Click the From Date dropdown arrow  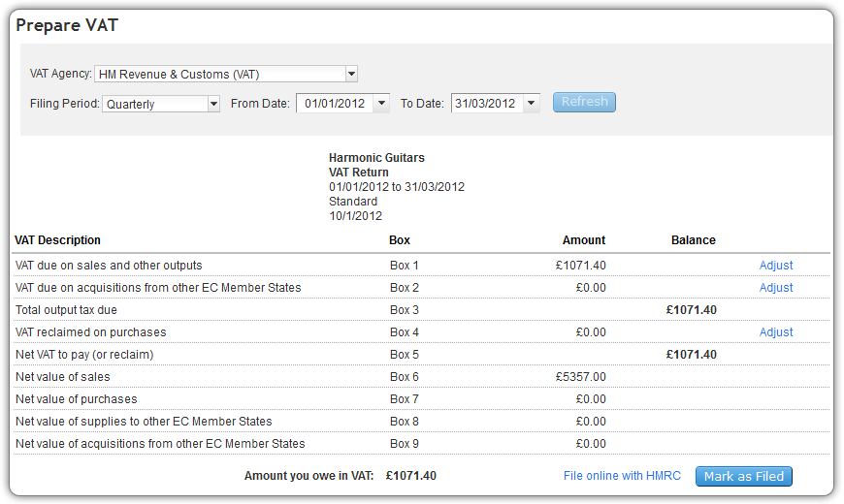coord(381,103)
